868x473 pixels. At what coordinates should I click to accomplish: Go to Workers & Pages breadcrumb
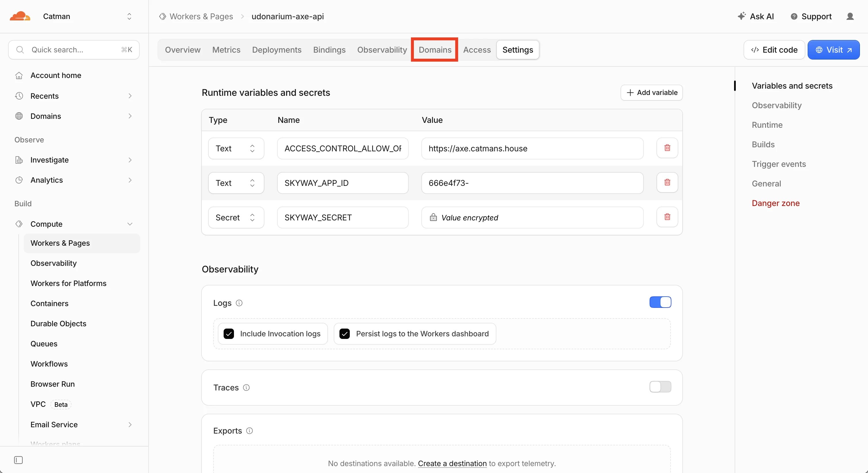click(x=201, y=16)
